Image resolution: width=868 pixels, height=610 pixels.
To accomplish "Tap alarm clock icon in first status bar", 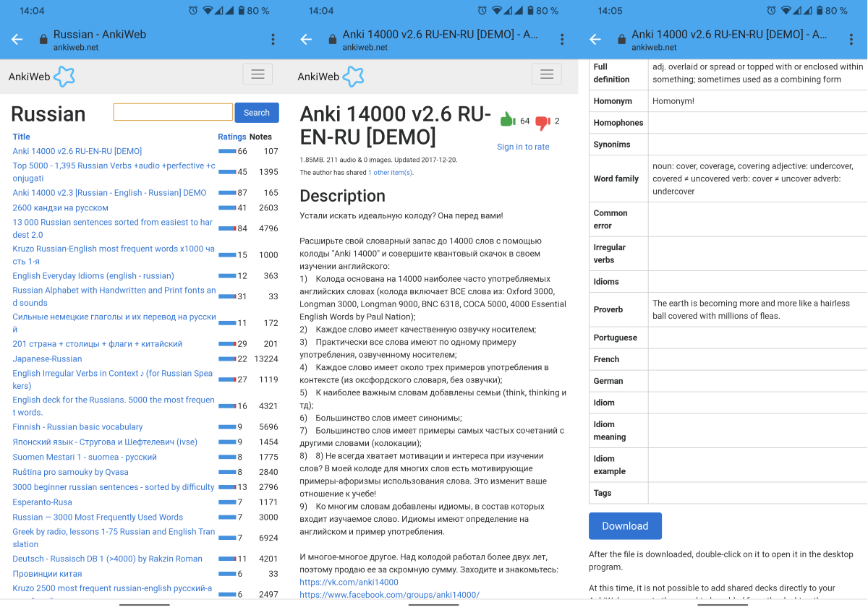I will click(193, 11).
